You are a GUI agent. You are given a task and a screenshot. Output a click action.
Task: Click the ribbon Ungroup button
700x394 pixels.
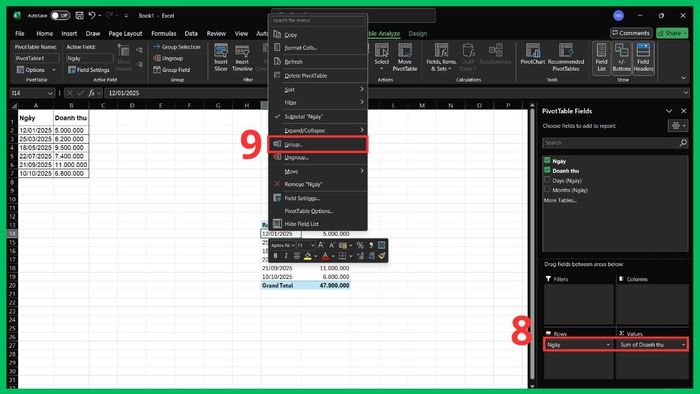[168, 58]
